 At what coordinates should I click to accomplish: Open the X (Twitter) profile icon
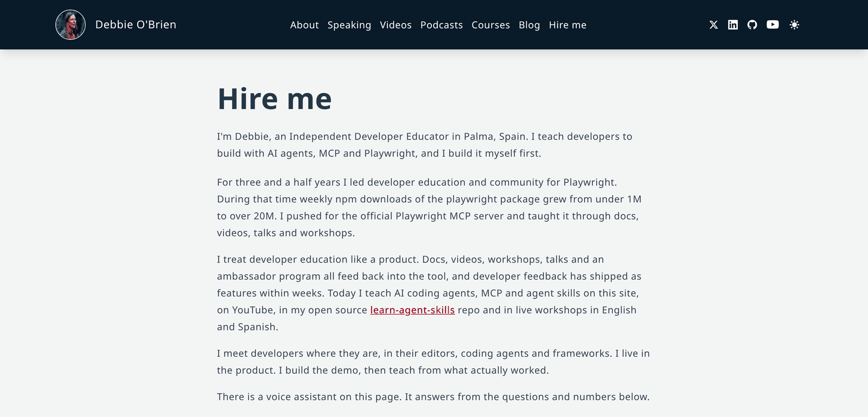click(x=713, y=25)
